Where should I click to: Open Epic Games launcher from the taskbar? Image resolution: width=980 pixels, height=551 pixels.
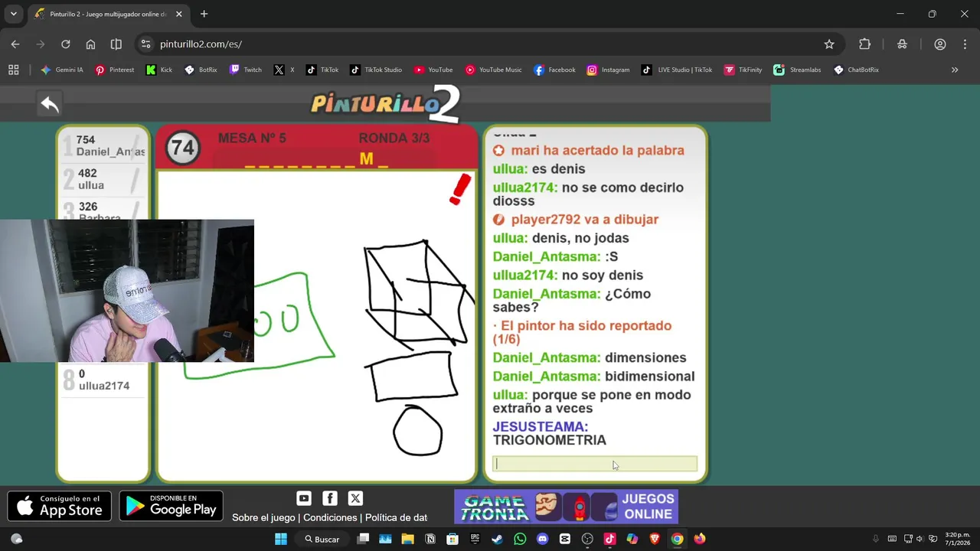point(475,539)
